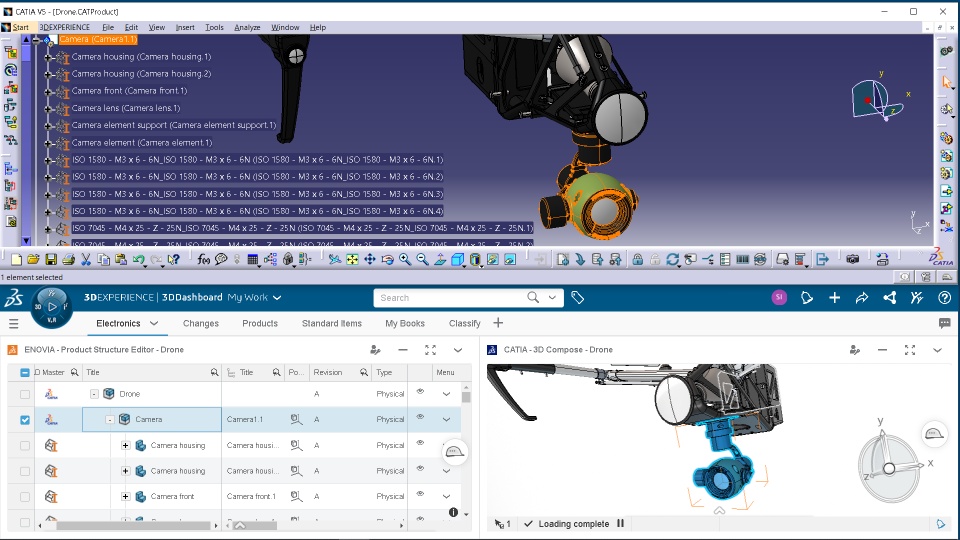Click the Share arrow icon in dashboard header
This screenshot has height=540, width=960.
click(862, 298)
